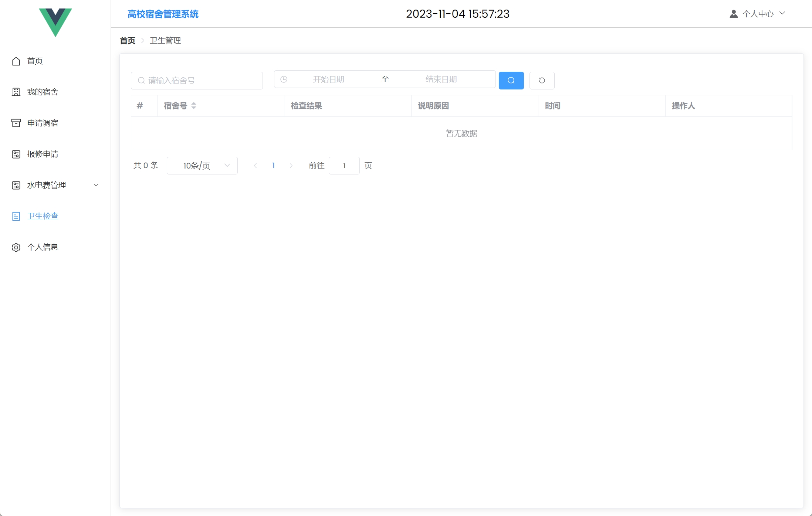Image resolution: width=812 pixels, height=516 pixels.
Task: Click the blue search button
Action: (511, 80)
